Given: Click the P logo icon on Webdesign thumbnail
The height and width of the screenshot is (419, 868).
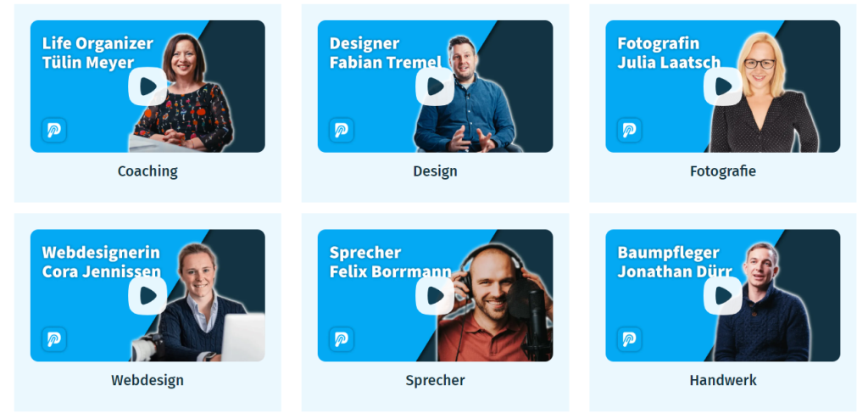Looking at the screenshot, I should point(54,339).
